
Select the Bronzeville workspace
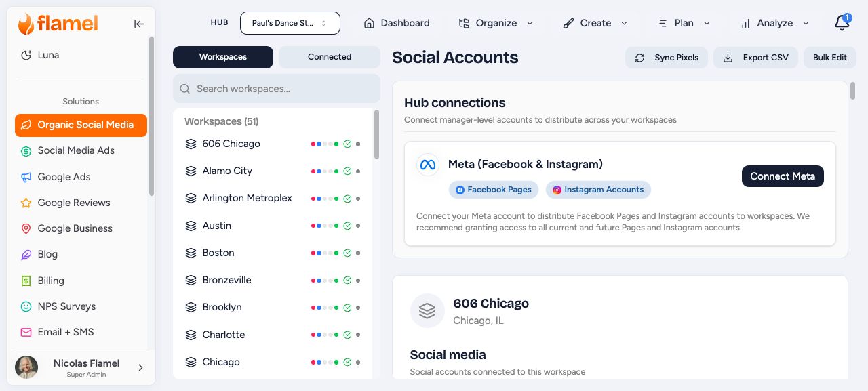273,280
